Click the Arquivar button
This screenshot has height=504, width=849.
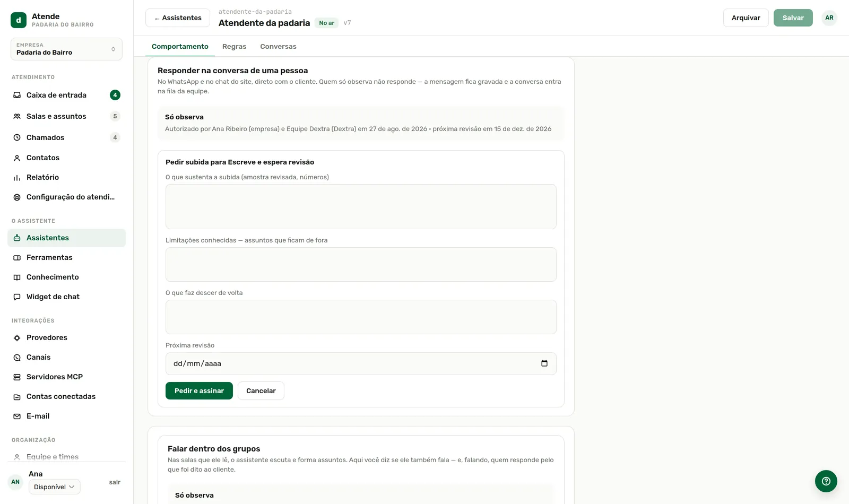[746, 18]
